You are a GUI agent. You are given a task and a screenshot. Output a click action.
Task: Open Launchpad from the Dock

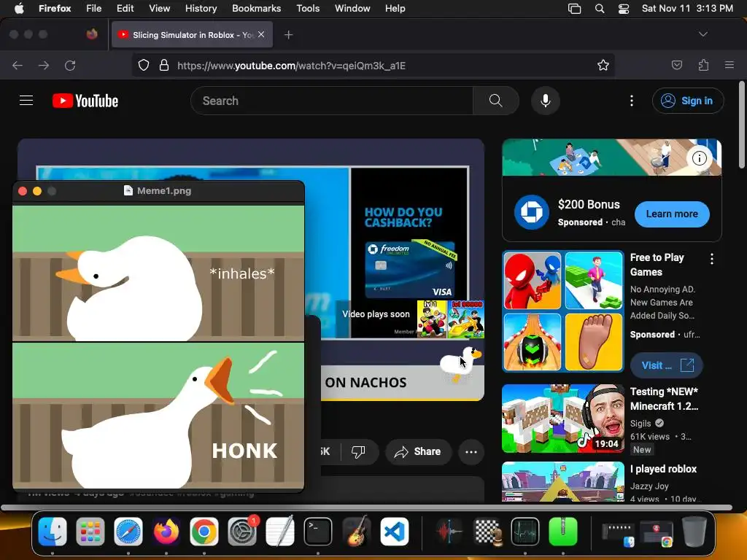click(x=90, y=531)
